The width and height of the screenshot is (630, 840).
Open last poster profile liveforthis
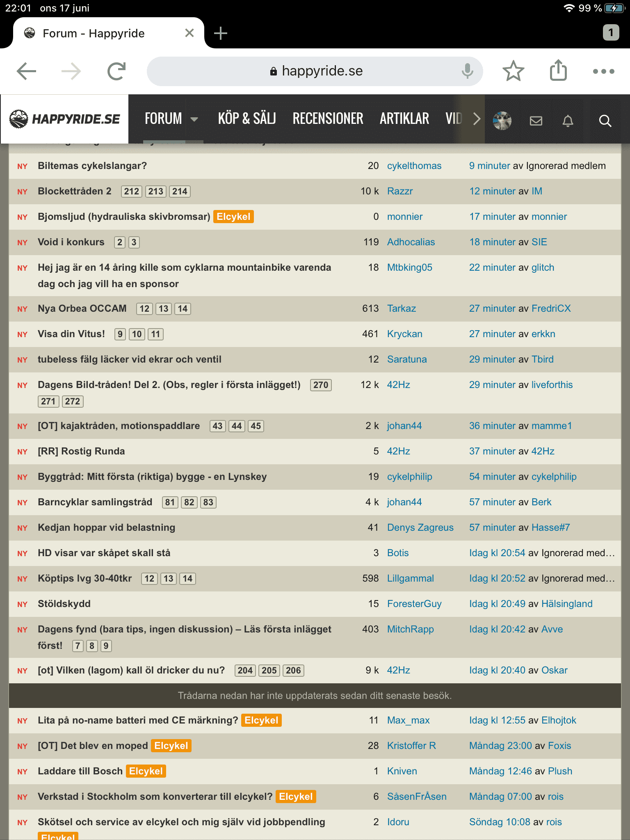pyautogui.click(x=552, y=385)
